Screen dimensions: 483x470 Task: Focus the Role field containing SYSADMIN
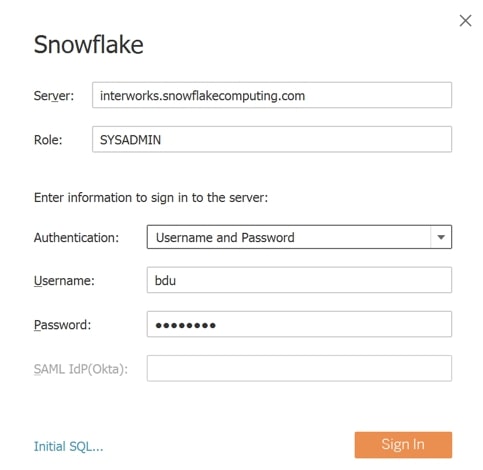tap(272, 139)
